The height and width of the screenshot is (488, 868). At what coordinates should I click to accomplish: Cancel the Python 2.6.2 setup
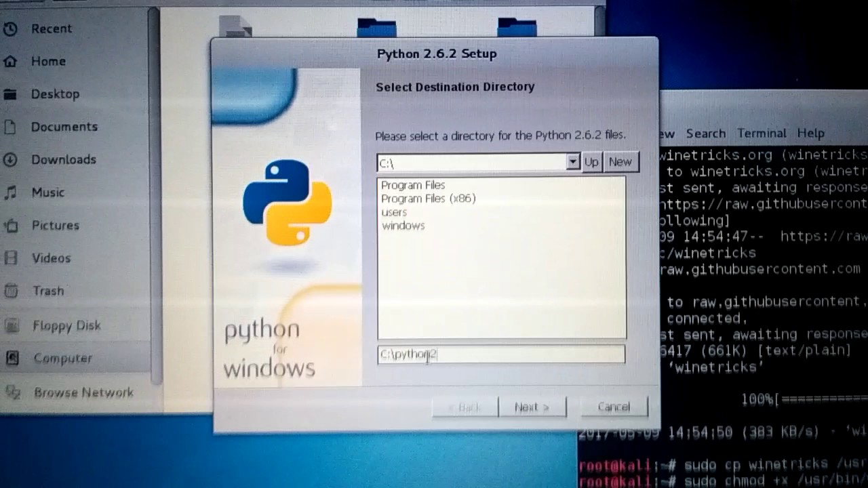tap(614, 407)
